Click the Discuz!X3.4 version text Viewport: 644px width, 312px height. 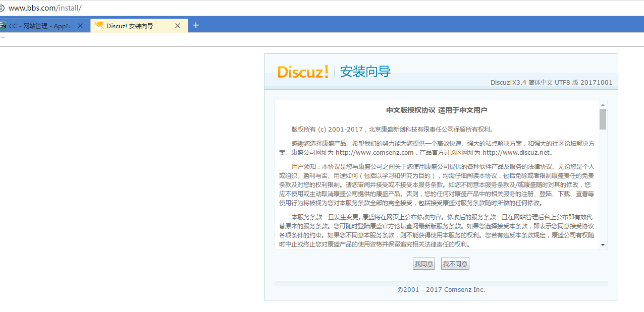pyautogui.click(x=551, y=83)
